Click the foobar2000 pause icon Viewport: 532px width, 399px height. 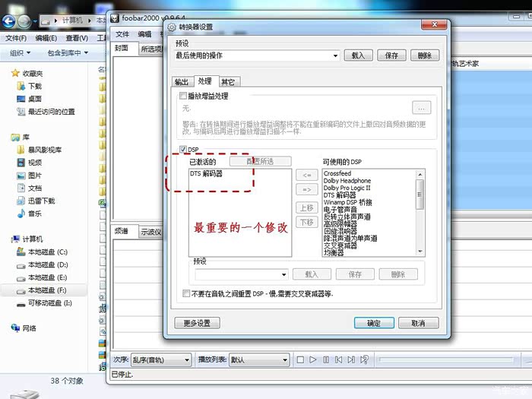(x=326, y=359)
